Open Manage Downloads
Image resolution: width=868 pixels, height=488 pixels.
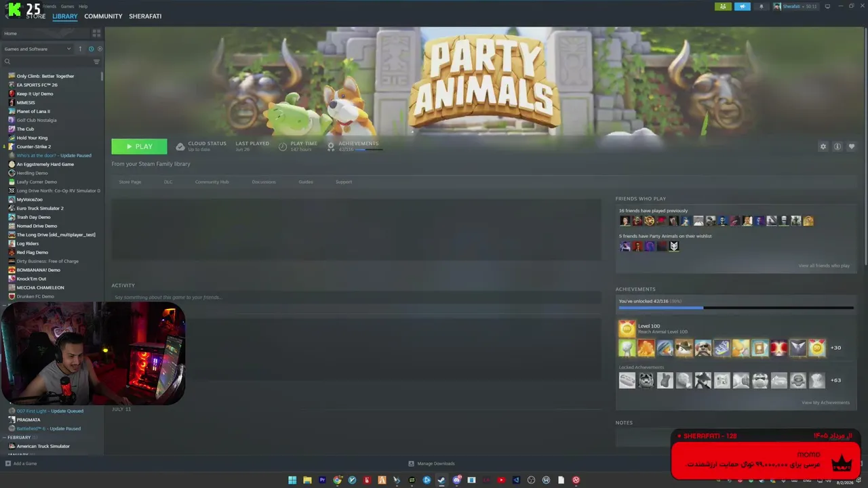(431, 464)
